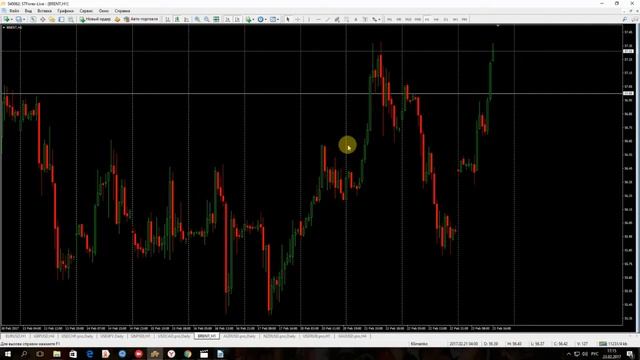640x360 pixels.
Task: Toggle the Terminal panel icon
Action: (61, 19)
